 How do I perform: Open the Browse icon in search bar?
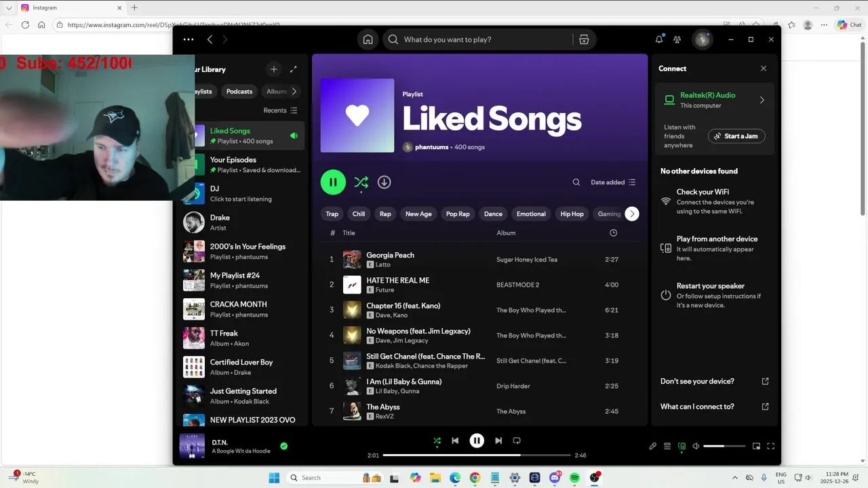584,39
